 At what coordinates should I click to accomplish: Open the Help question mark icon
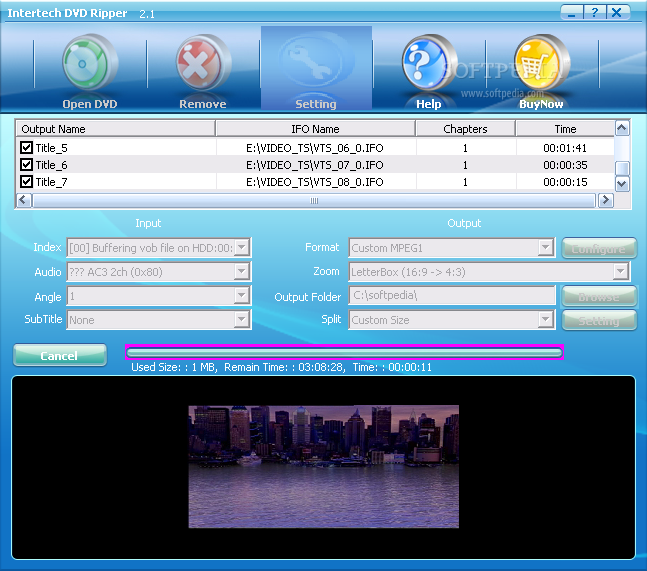pos(429,63)
